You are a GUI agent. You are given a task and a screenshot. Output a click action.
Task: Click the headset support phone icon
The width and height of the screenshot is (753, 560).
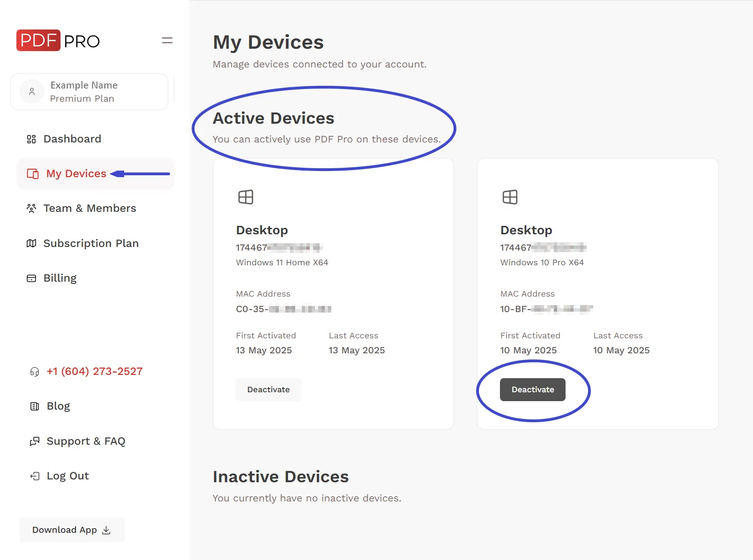[35, 372]
